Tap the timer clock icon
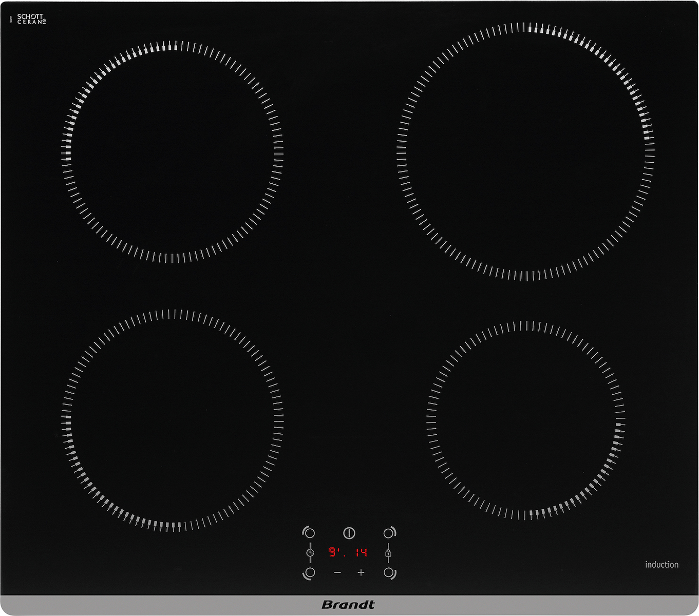699x616 pixels. point(310,553)
